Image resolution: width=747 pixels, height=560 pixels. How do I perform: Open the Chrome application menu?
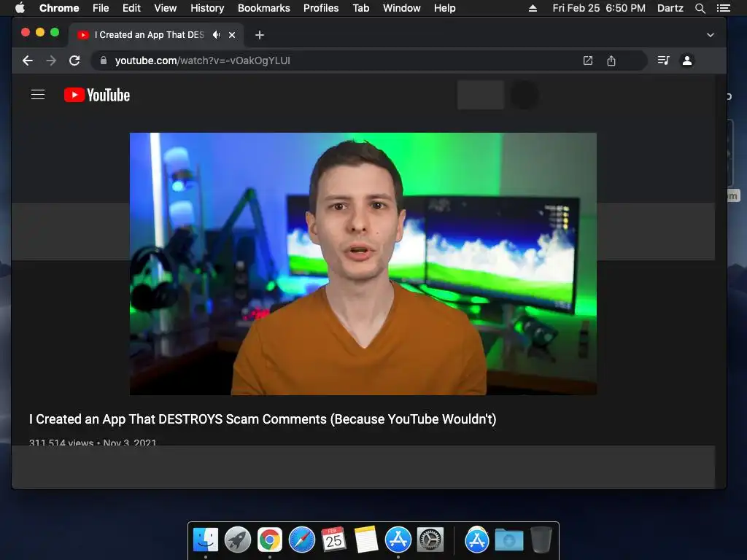[59, 8]
